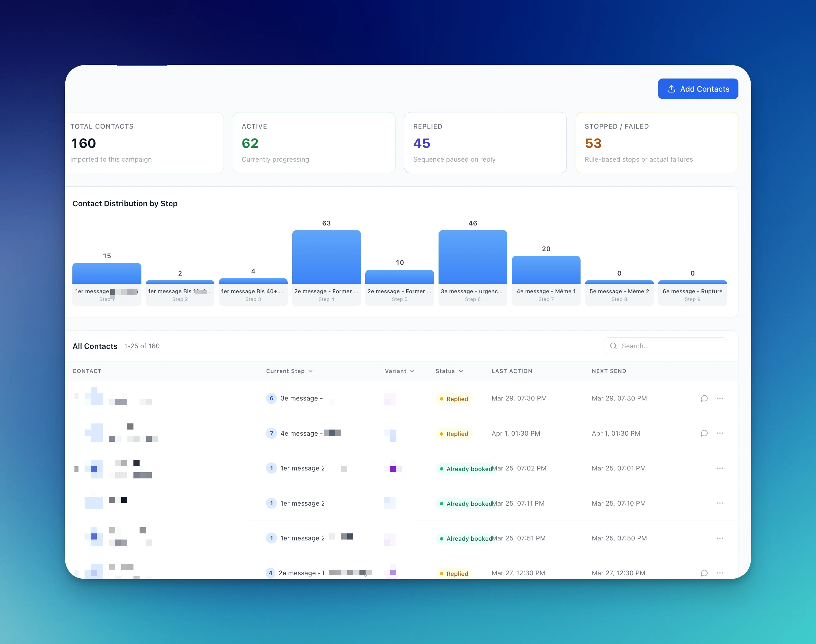Select the Step 5 bar showing 10 contacts
Screen dimensions: 816x644
pos(399,277)
